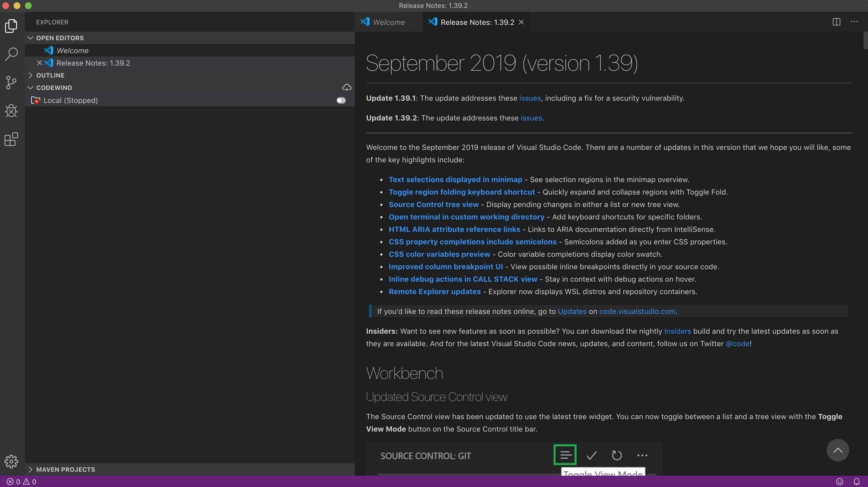Show notifications via bell icon
This screenshot has height=487, width=868.
pos(857,481)
